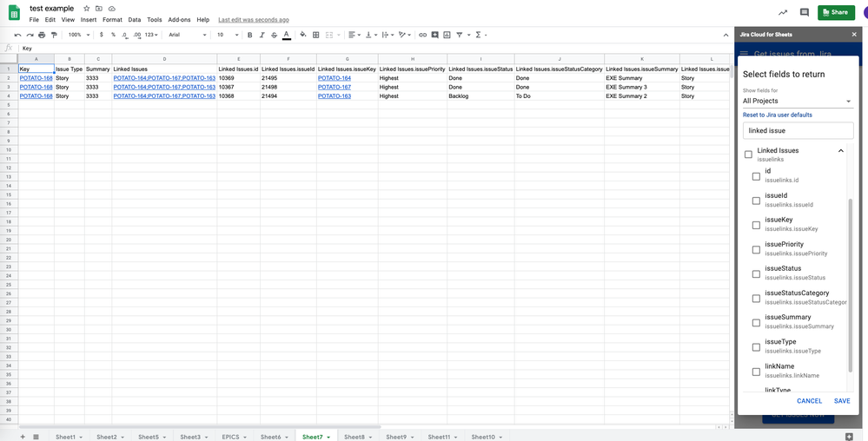Insert chart via toolbar icon
The height and width of the screenshot is (441, 868).
click(447, 35)
